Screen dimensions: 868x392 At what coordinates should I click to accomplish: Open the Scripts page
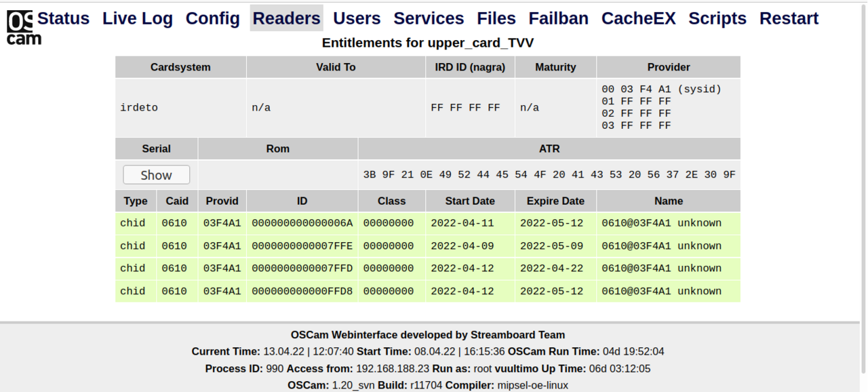tap(717, 18)
